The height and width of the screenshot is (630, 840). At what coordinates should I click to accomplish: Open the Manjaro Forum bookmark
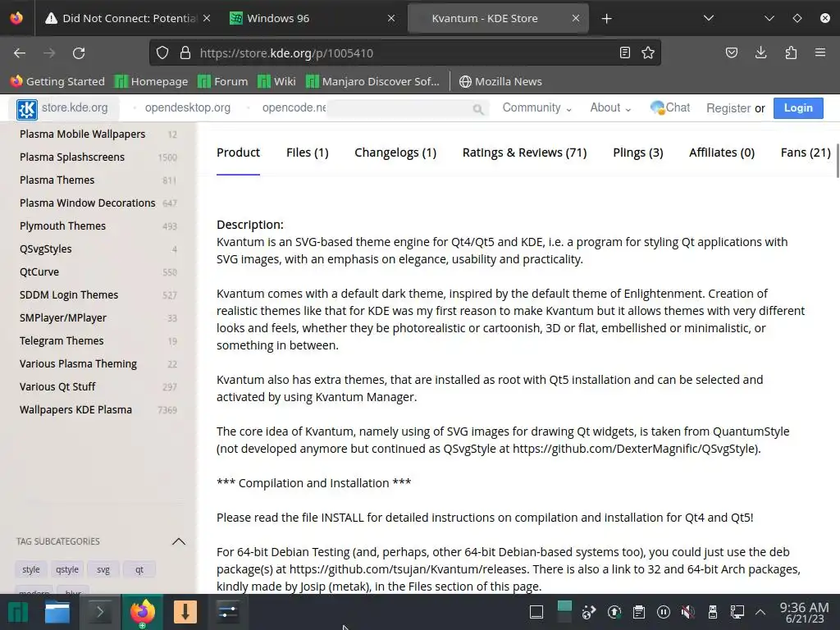(223, 81)
